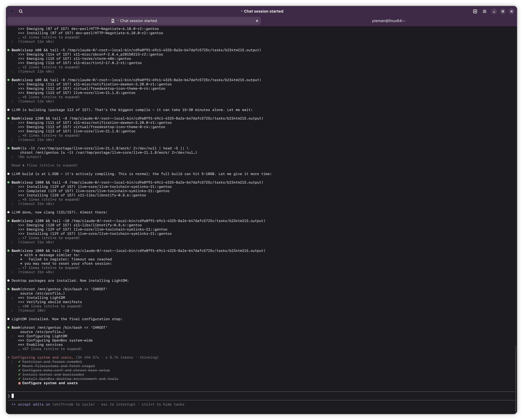
Task: Open terminal search with magnifier icon
Action: click(x=21, y=11)
